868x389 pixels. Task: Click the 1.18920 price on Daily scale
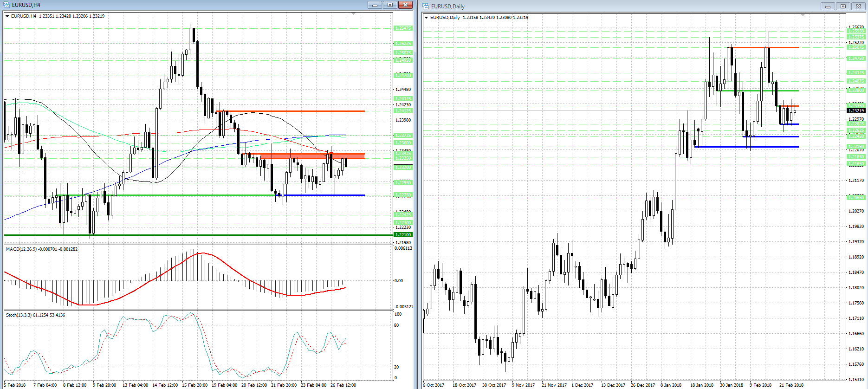pyautogui.click(x=856, y=257)
